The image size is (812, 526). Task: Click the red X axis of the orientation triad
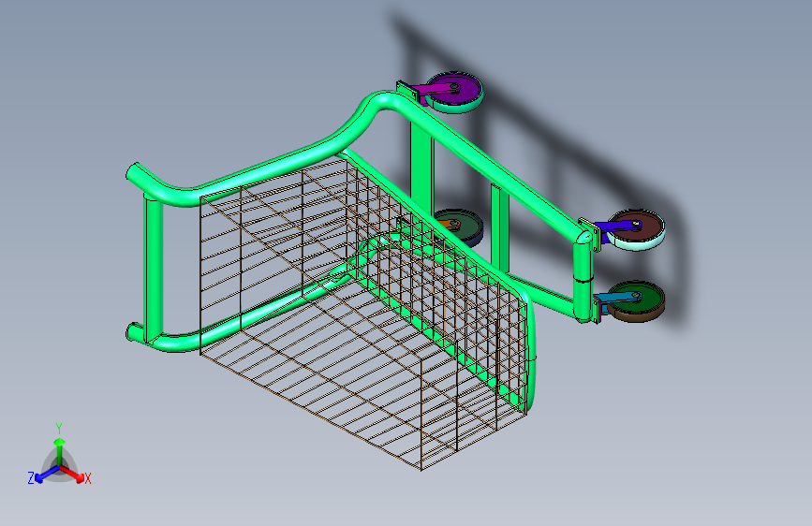(72, 475)
